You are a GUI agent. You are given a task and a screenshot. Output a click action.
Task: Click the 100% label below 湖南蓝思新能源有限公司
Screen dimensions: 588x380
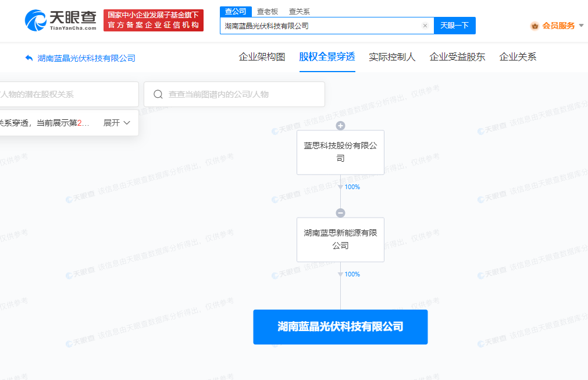pyautogui.click(x=352, y=274)
